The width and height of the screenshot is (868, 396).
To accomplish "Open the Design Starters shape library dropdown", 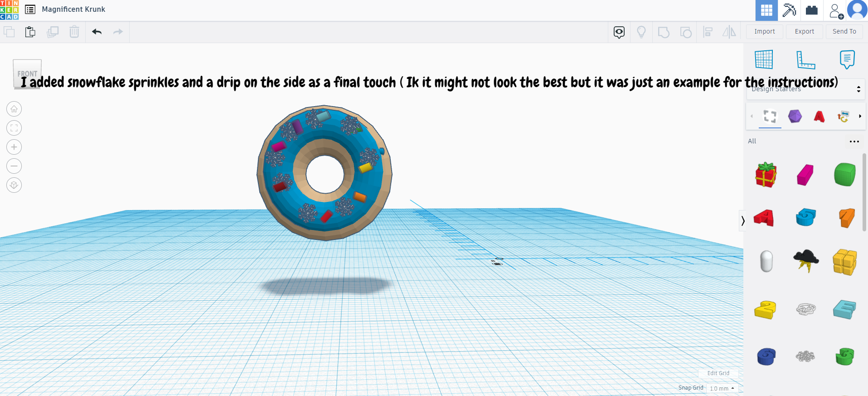I will 805,89.
